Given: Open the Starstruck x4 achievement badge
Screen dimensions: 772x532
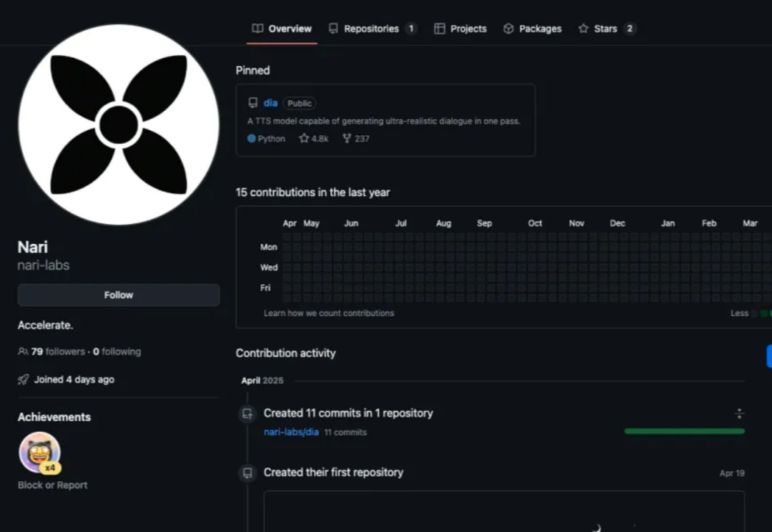Looking at the screenshot, I should click(x=40, y=453).
